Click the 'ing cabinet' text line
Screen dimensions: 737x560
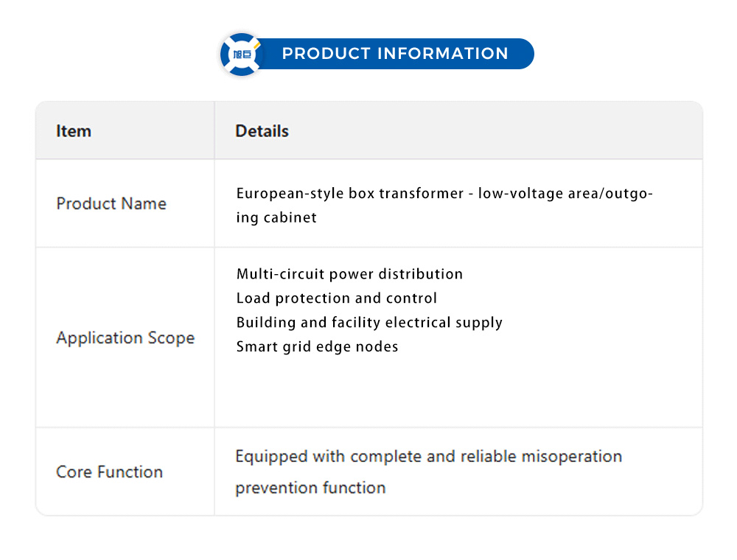pos(276,218)
